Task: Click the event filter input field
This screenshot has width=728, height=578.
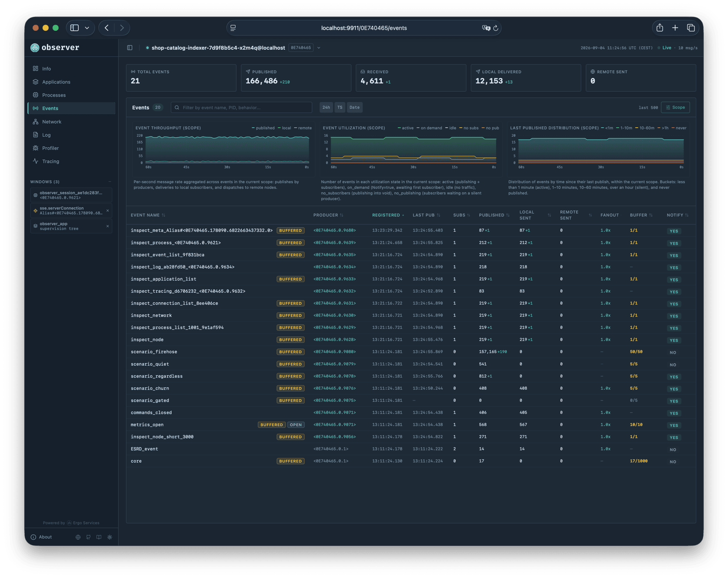Action: pos(241,107)
